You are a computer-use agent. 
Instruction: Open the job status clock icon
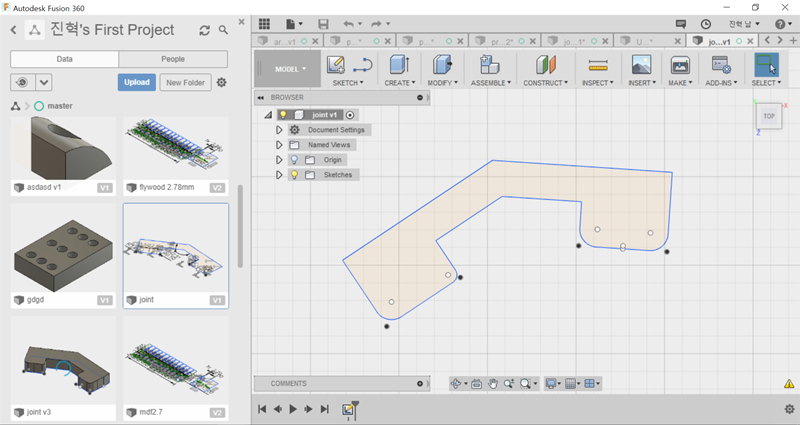click(x=706, y=24)
